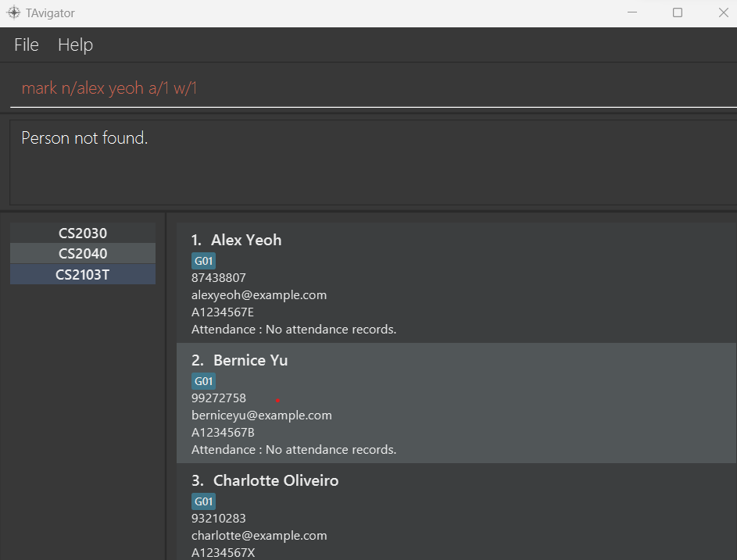Select the Alex Yeoh student name
Viewport: 737px width, 560px height.
[246, 240]
